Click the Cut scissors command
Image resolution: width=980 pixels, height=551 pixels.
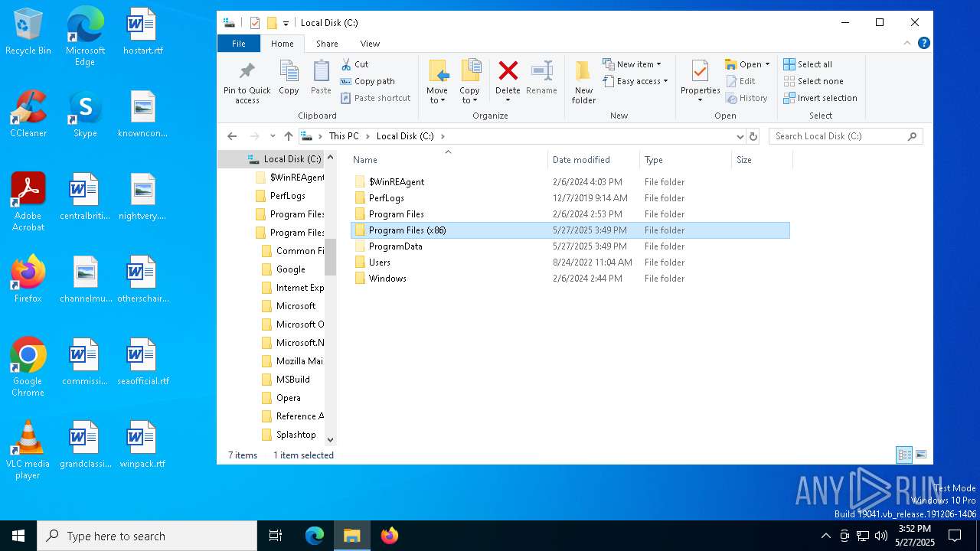pyautogui.click(x=354, y=64)
